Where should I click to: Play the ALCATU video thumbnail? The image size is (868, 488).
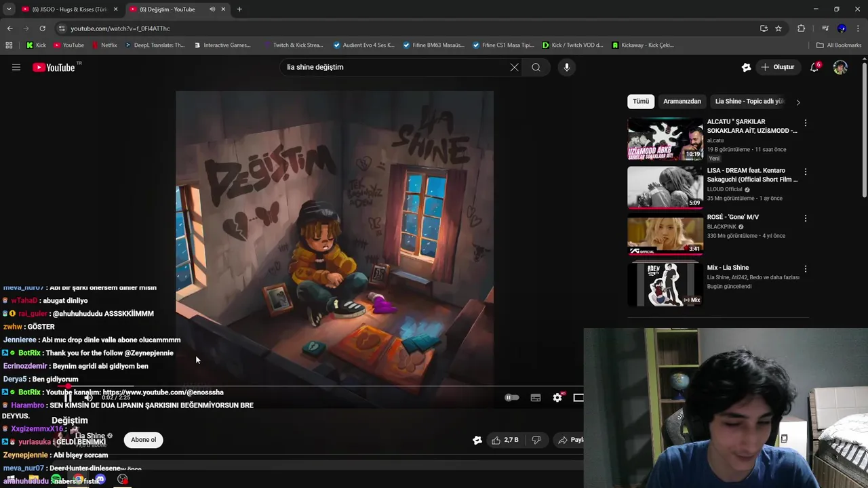[665, 139]
